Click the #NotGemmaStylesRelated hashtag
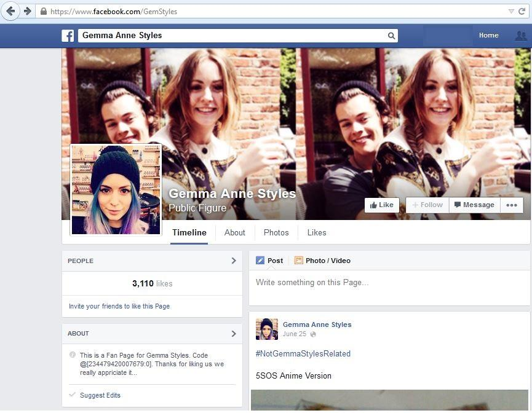This screenshot has height=413, width=532. coord(303,353)
